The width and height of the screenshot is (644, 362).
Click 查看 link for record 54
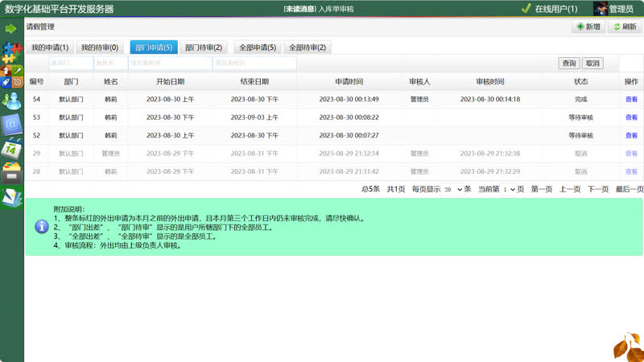631,100
